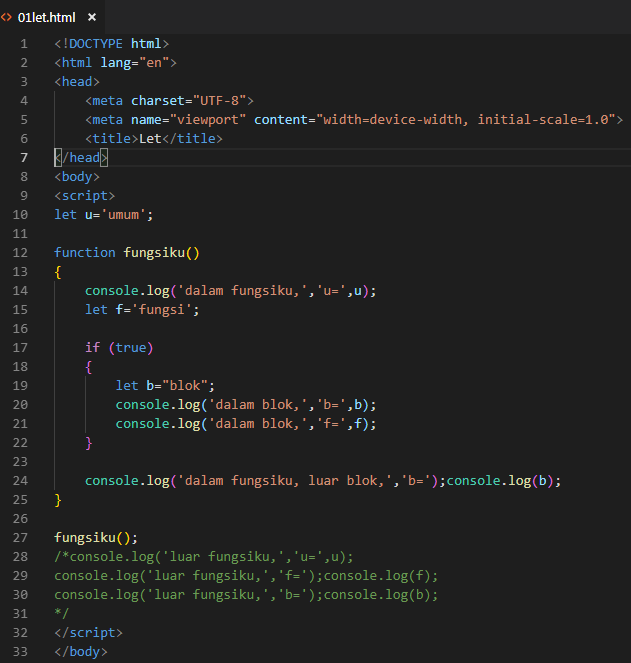Click the commented line with 'u=',u

[204, 557]
